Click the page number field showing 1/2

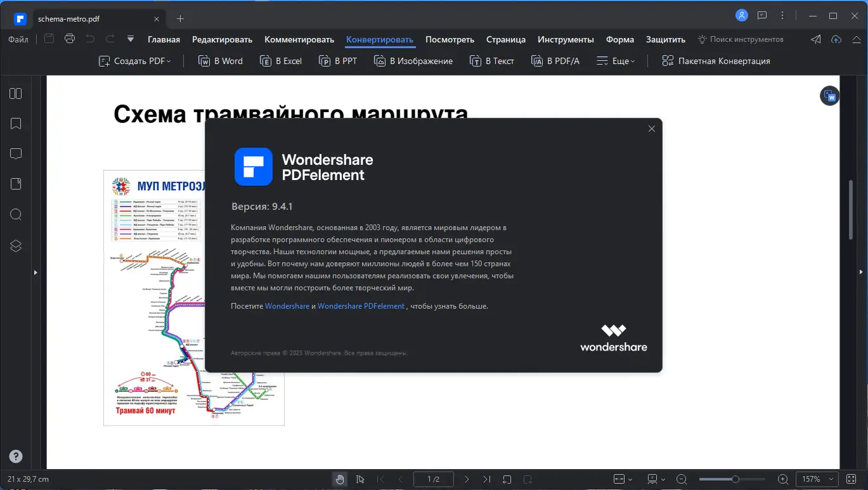tap(434, 479)
